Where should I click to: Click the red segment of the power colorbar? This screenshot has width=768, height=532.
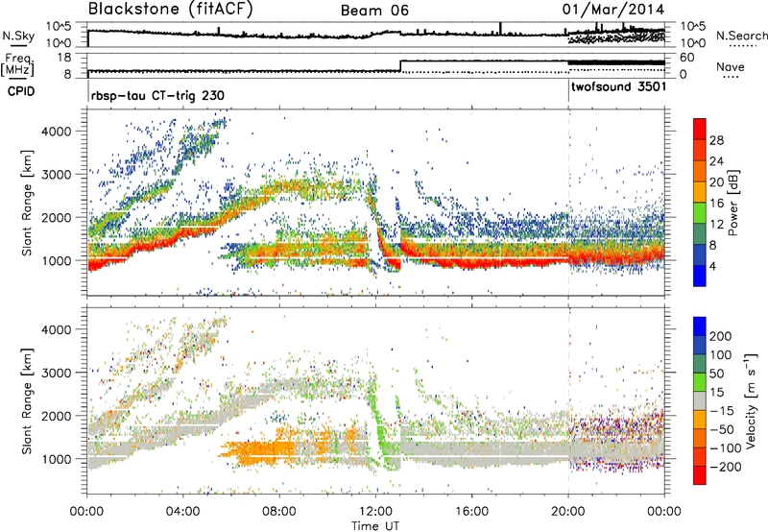tap(700, 129)
